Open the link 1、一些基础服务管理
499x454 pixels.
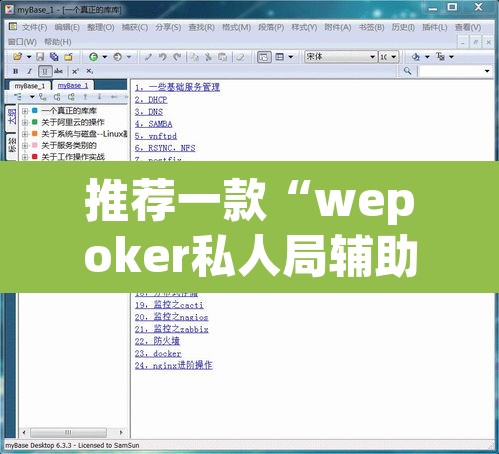[177, 88]
